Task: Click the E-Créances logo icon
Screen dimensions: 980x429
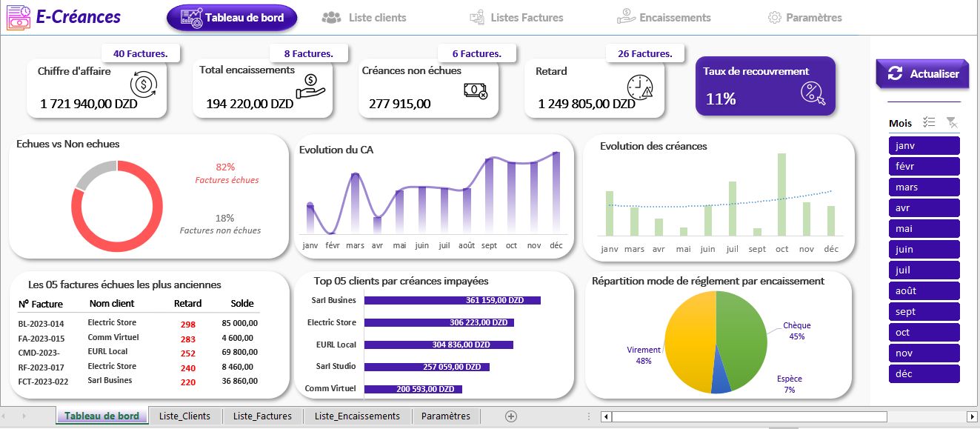Action: coord(19,18)
